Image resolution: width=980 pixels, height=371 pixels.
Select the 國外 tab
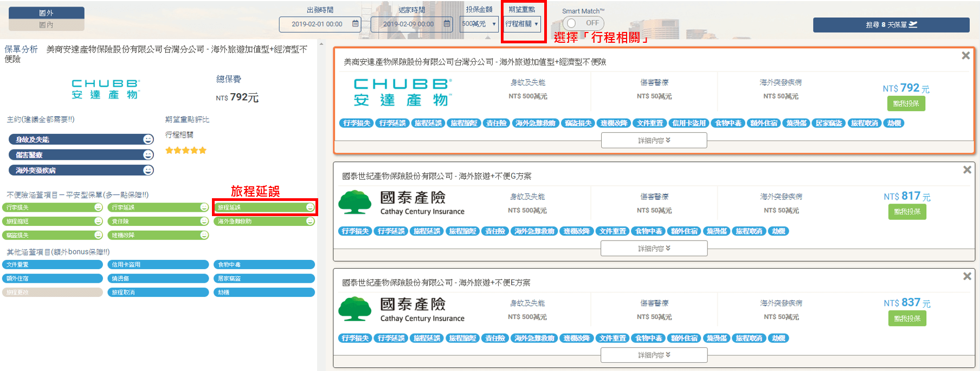(47, 12)
